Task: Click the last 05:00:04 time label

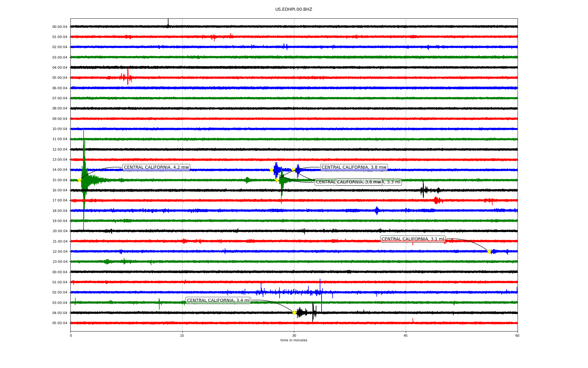Action: click(60, 323)
